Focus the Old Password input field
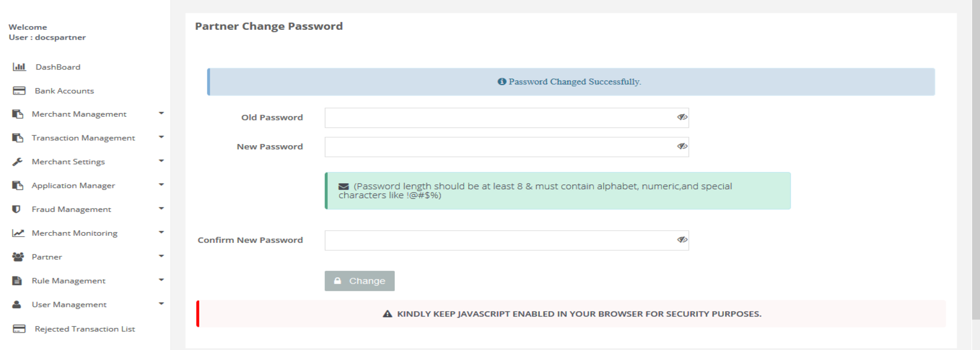980x350 pixels. (499, 118)
